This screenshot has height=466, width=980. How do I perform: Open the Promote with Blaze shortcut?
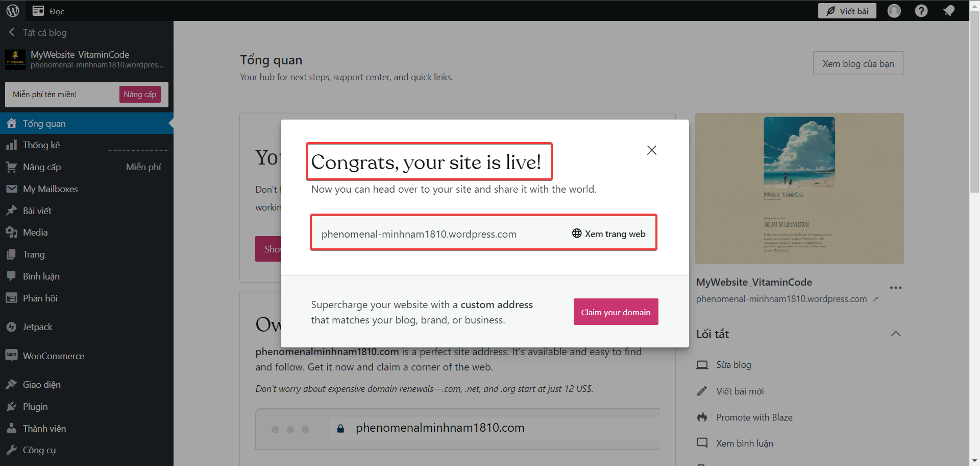[x=754, y=417]
